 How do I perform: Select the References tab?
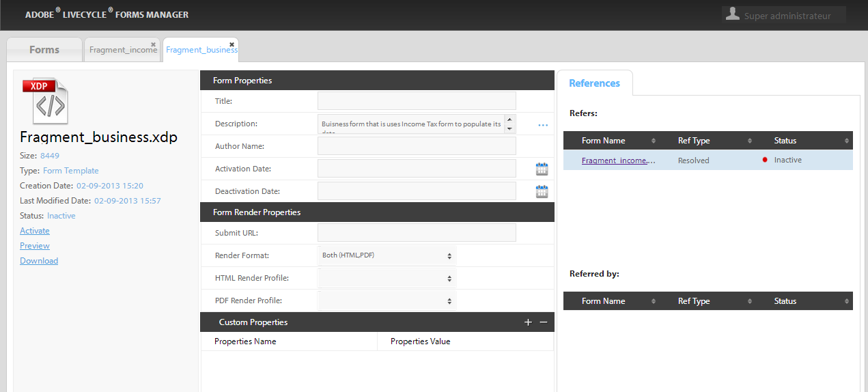tap(594, 83)
